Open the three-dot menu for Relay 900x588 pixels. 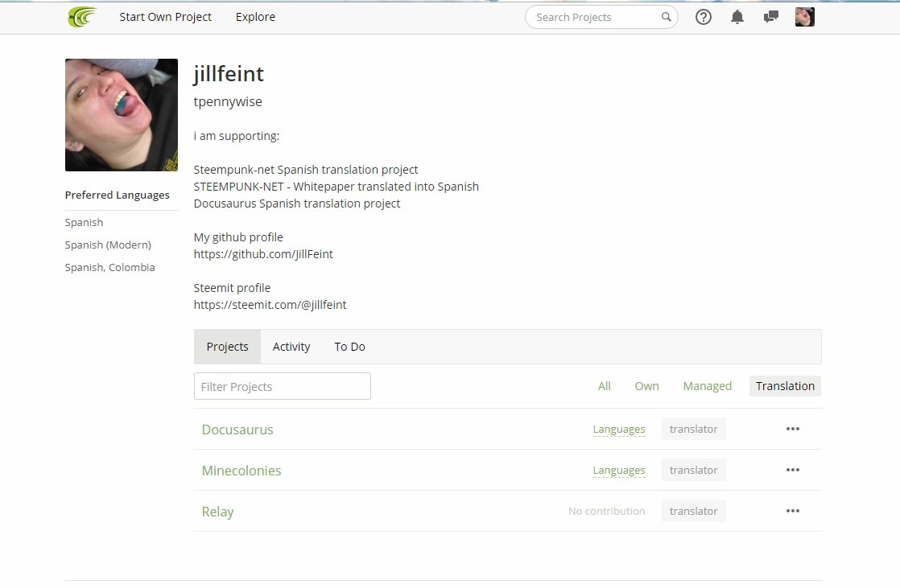coord(793,511)
